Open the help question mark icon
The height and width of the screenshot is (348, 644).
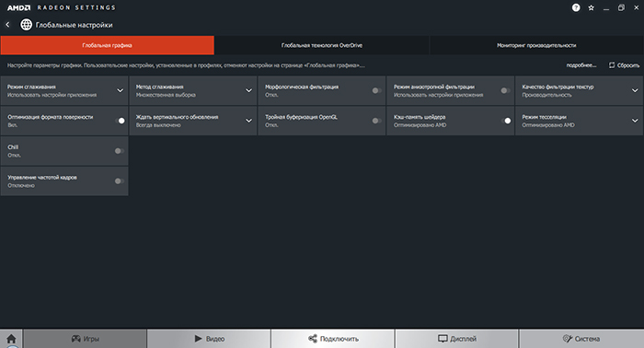click(x=576, y=7)
